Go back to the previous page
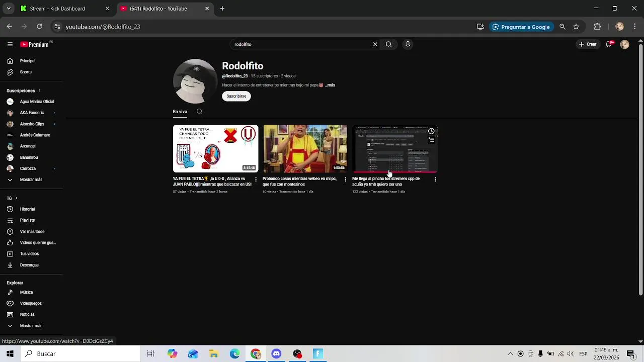 coord(9,27)
